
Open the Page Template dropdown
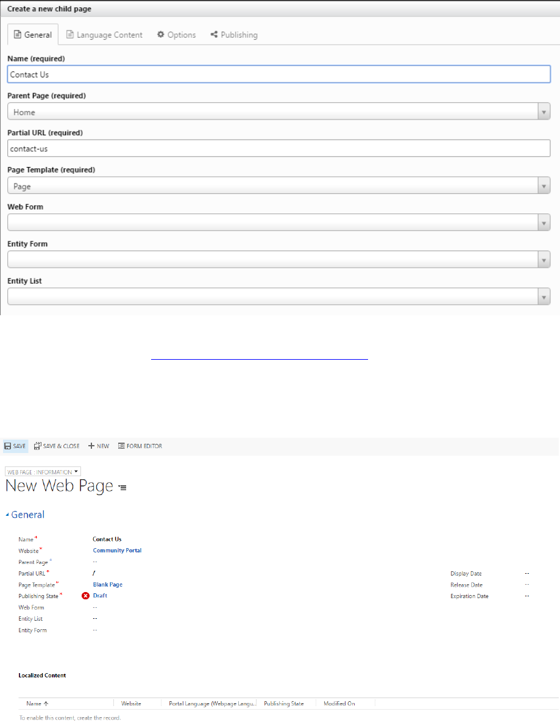[544, 187]
